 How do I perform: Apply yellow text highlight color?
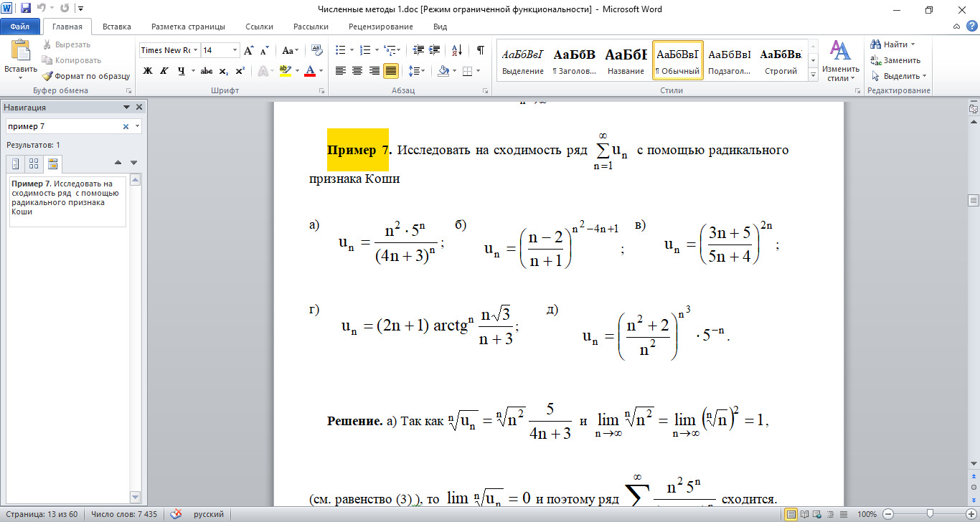click(285, 71)
